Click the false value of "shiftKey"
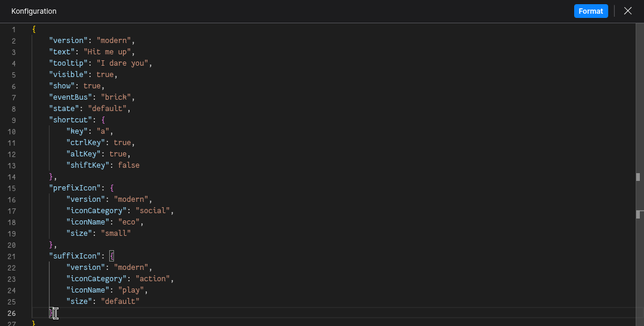The height and width of the screenshot is (326, 644). pyautogui.click(x=128, y=165)
